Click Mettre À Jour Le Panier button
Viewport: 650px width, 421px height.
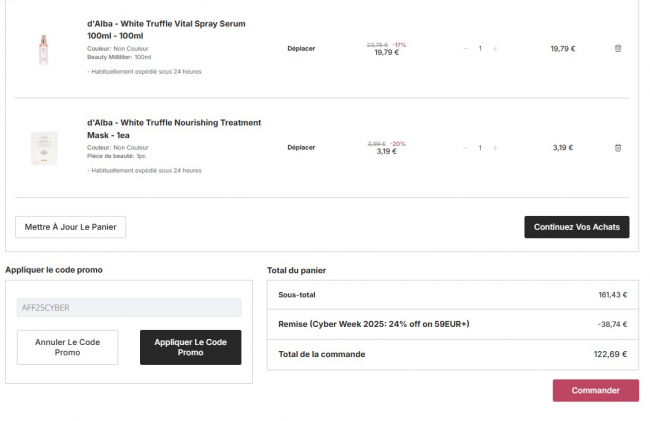coord(70,227)
